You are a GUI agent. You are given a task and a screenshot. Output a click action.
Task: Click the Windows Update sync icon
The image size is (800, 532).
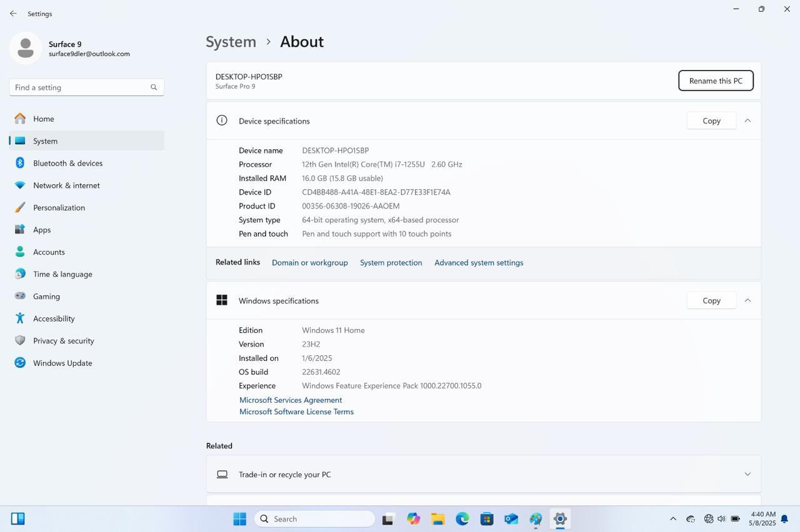pos(20,363)
